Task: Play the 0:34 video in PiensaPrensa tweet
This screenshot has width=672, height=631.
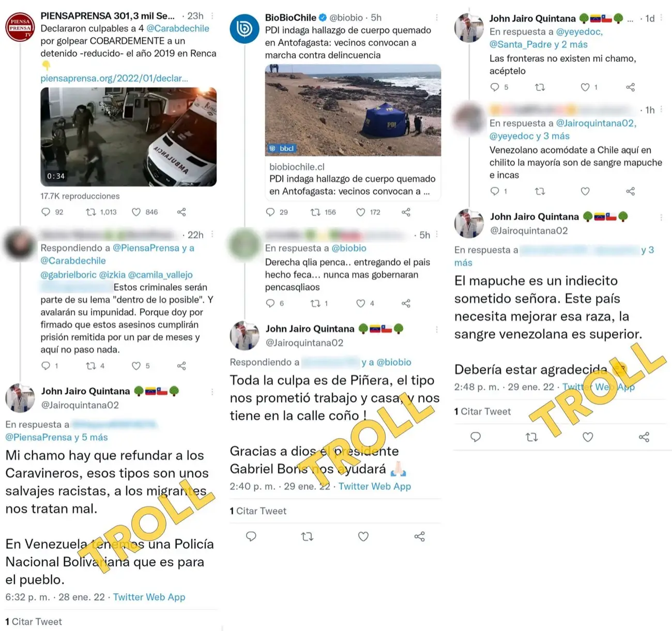Action: [129, 137]
